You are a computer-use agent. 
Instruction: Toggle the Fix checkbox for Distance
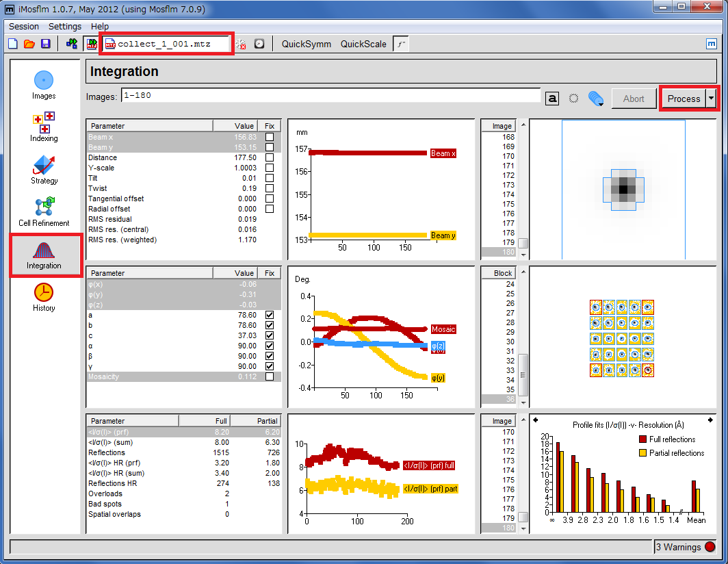tap(270, 157)
